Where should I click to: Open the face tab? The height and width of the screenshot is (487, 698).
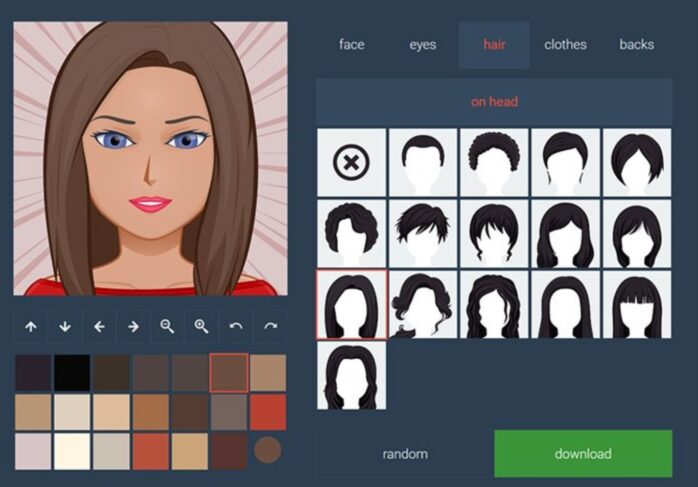pos(352,45)
